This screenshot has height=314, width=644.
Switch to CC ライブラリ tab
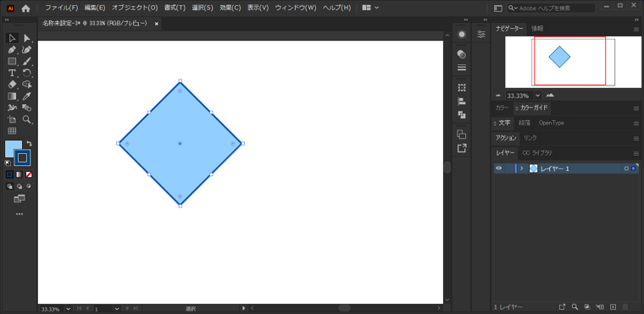click(x=536, y=153)
